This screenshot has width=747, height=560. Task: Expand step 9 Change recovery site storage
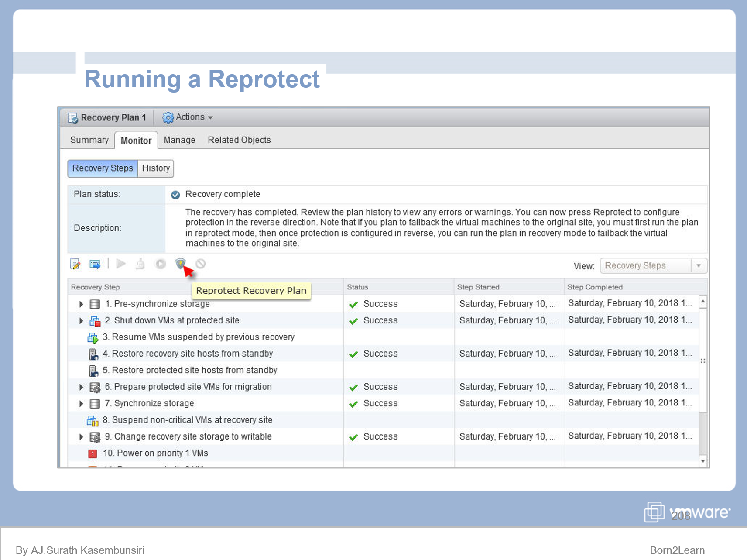[x=81, y=436]
